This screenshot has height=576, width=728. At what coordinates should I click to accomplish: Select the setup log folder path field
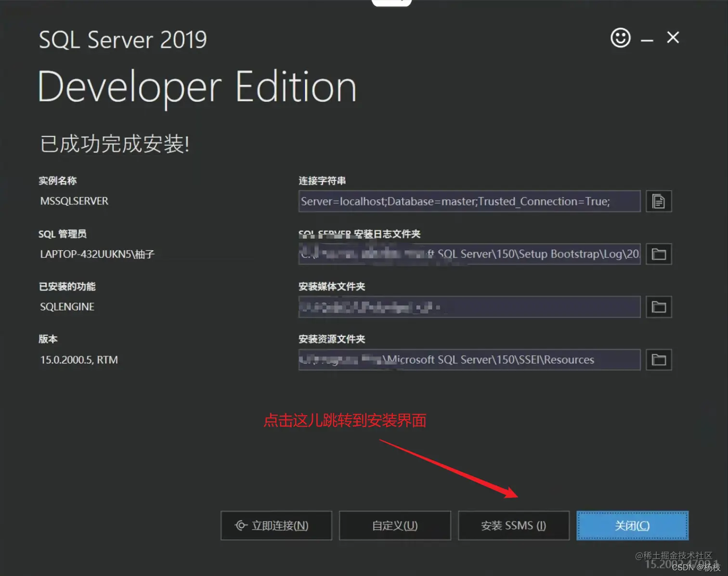(469, 254)
